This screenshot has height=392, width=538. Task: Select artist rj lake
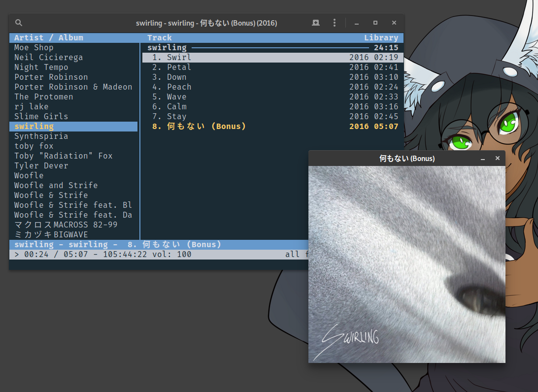click(31, 107)
